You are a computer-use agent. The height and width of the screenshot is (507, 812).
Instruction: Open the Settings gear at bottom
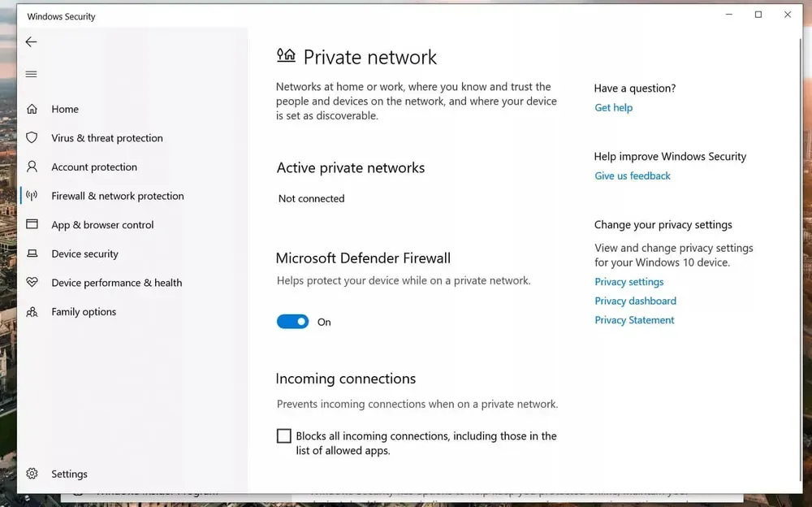31,474
